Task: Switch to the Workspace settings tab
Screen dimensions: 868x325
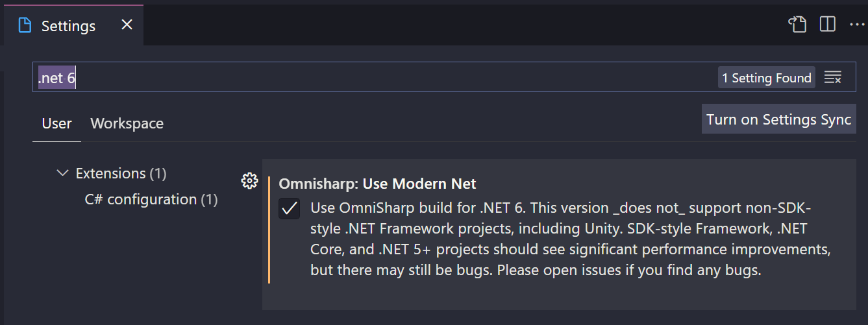Action: point(127,123)
